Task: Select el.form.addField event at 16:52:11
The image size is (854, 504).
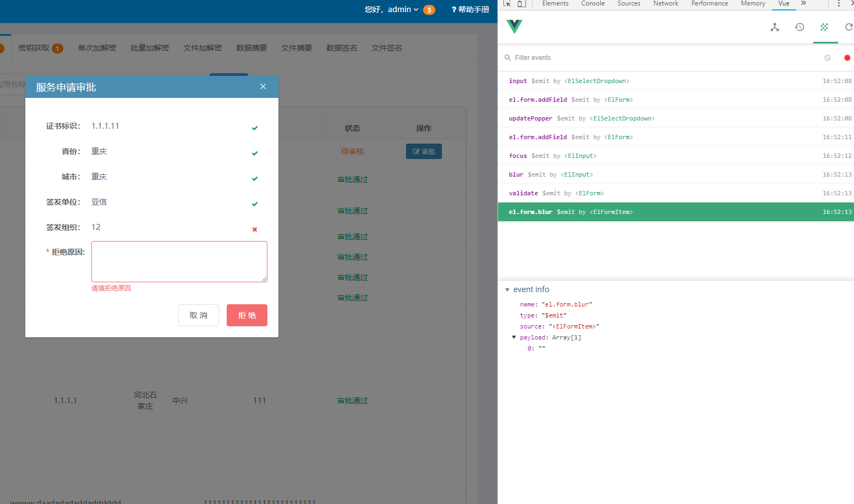Action: pyautogui.click(x=676, y=137)
